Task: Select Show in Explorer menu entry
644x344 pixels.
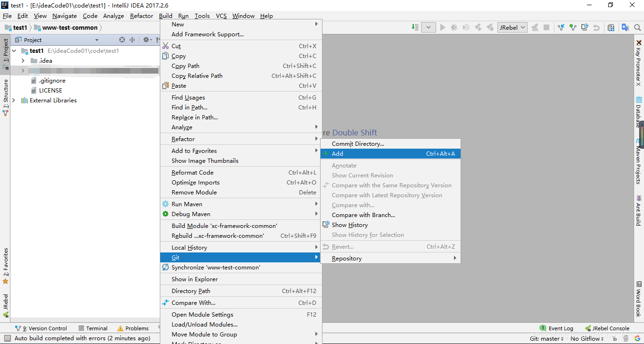Action: click(241, 279)
